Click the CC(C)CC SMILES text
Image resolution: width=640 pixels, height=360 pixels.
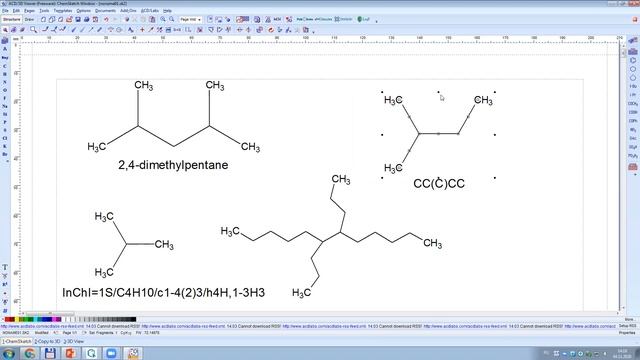tap(439, 184)
